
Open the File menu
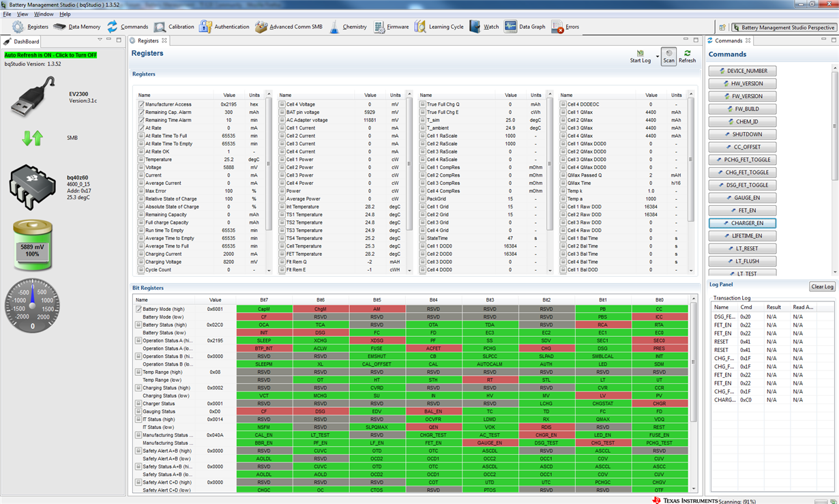[8, 14]
